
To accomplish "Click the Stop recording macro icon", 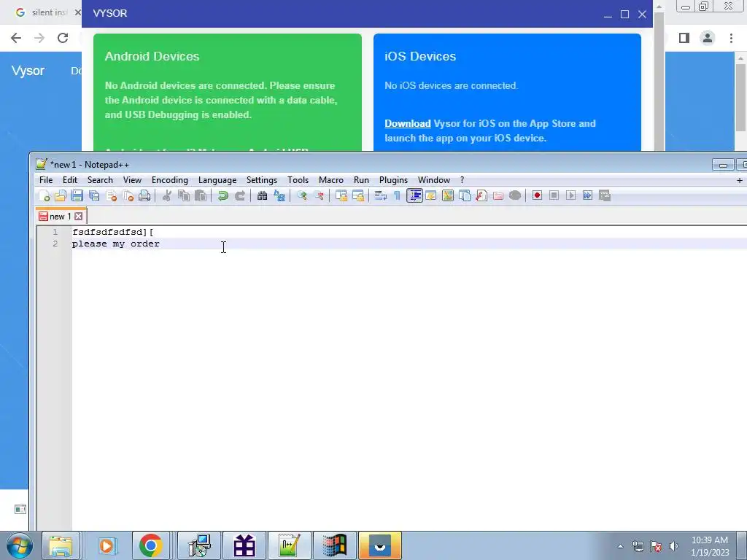I will [554, 195].
